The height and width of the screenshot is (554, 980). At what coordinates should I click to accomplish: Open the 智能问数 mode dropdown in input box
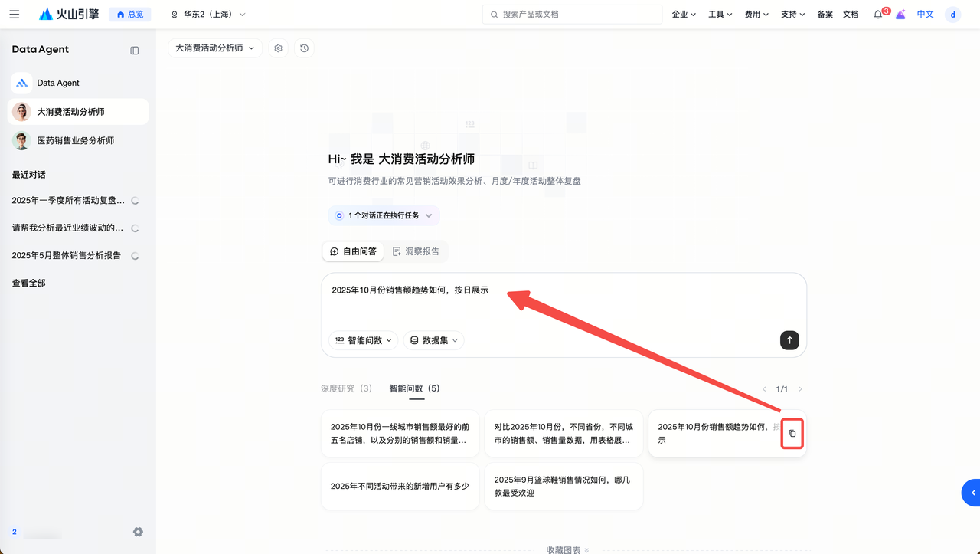click(x=364, y=340)
